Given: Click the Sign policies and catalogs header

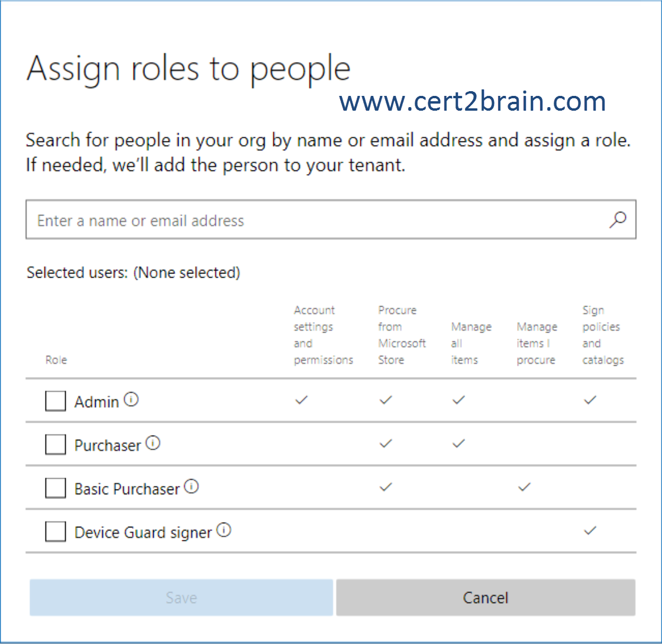Looking at the screenshot, I should (x=603, y=335).
